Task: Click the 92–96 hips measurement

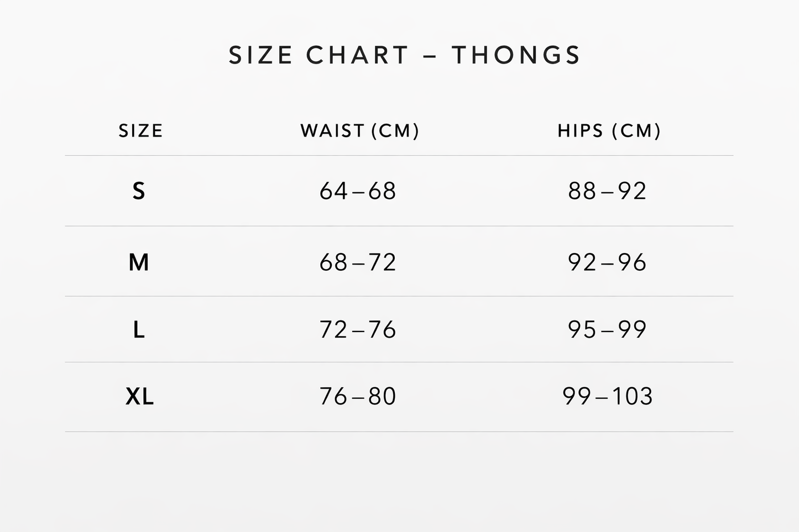Action: (x=607, y=262)
